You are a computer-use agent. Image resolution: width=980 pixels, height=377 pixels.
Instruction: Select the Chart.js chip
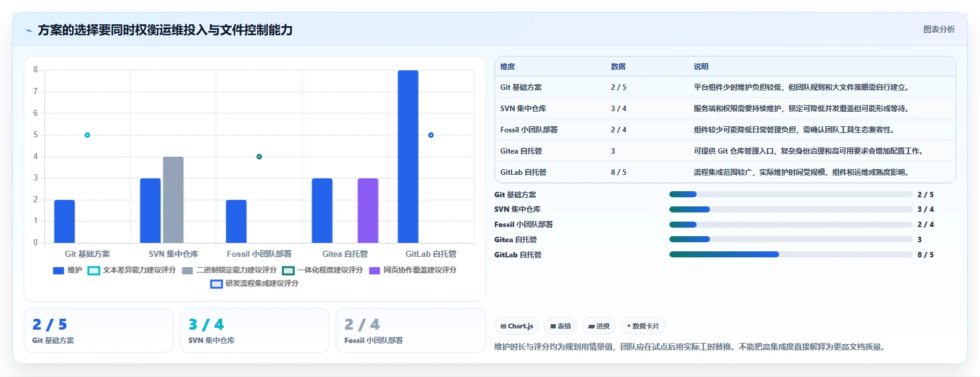(517, 326)
